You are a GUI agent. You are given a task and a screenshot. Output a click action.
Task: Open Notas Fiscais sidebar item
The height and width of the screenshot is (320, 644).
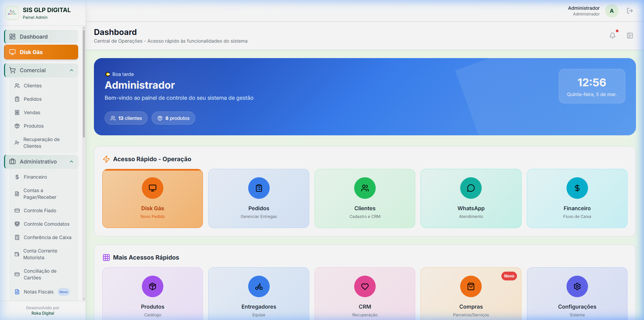pos(39,292)
